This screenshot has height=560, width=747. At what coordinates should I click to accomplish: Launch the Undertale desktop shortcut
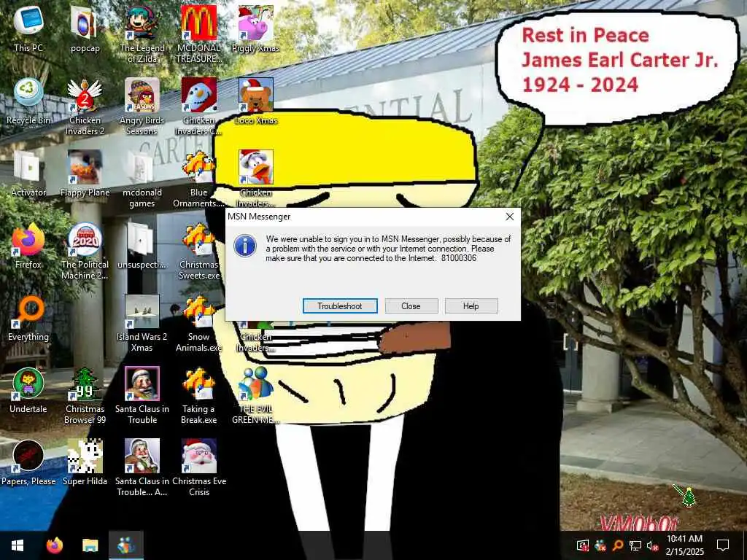pyautogui.click(x=28, y=391)
